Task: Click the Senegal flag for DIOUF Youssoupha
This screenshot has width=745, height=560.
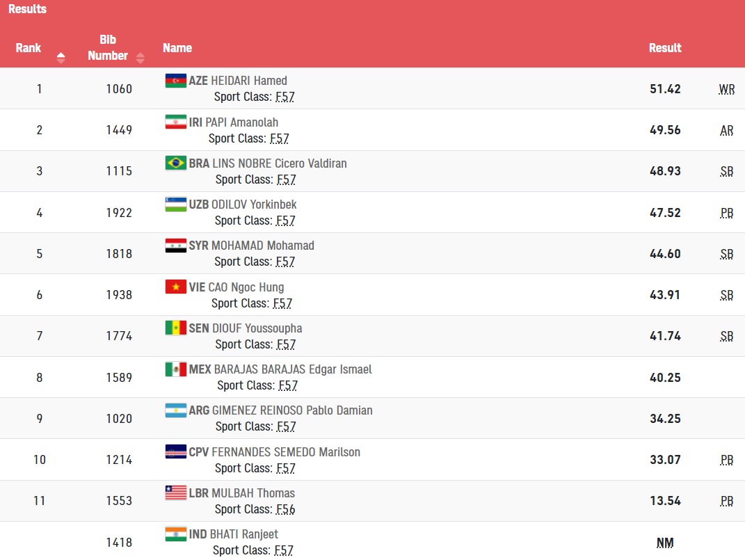Action: click(x=176, y=328)
